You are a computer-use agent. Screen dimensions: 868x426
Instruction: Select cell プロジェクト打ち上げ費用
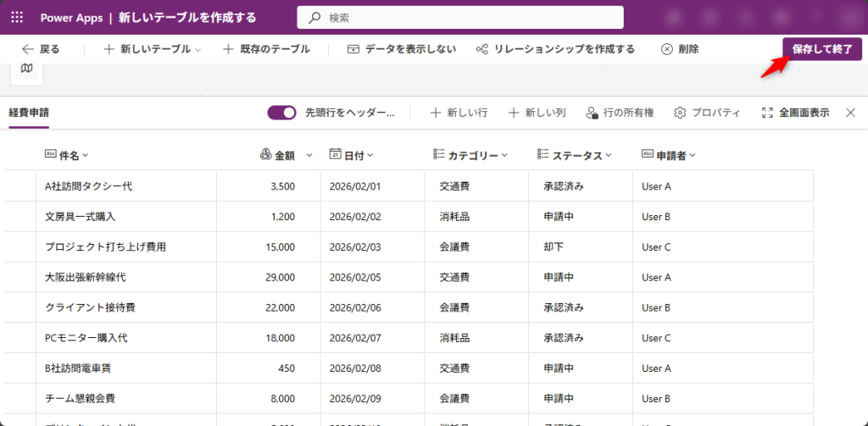point(126,246)
